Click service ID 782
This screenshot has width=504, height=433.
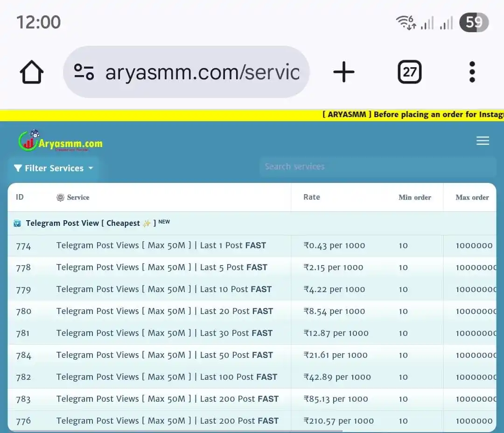pos(23,377)
